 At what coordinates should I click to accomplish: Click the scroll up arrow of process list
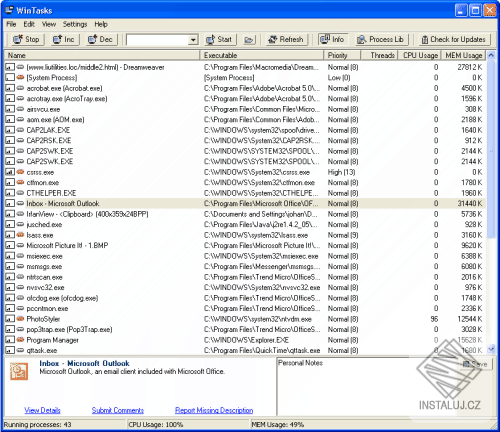[491, 55]
